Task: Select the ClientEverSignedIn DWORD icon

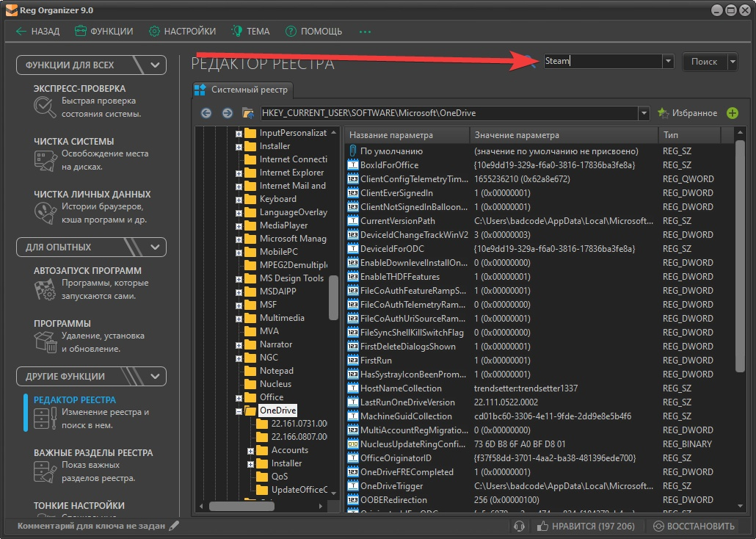Action: 353,193
